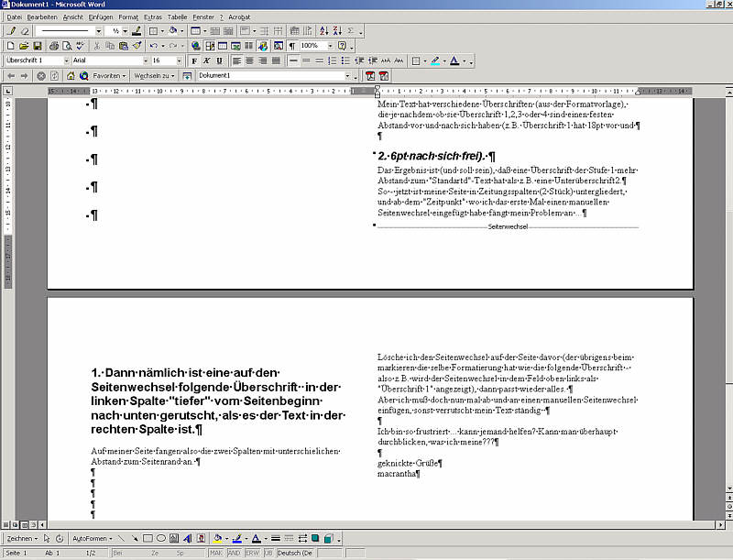
Task: Toggle underline formatting
Action: (220, 60)
